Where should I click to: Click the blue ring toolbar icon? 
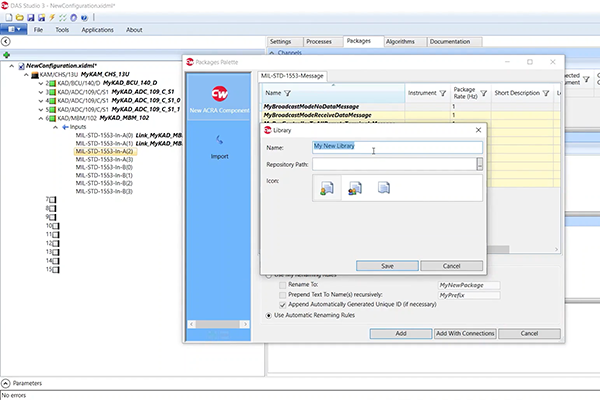(x=73, y=17)
